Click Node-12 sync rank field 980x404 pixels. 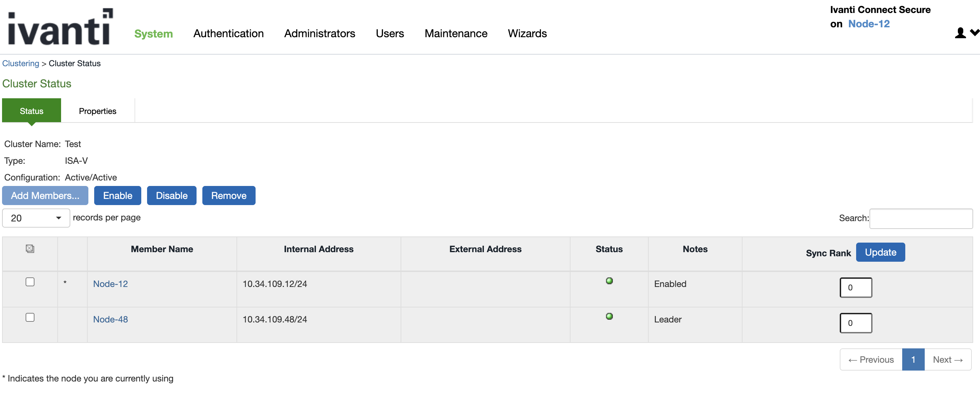tap(855, 288)
